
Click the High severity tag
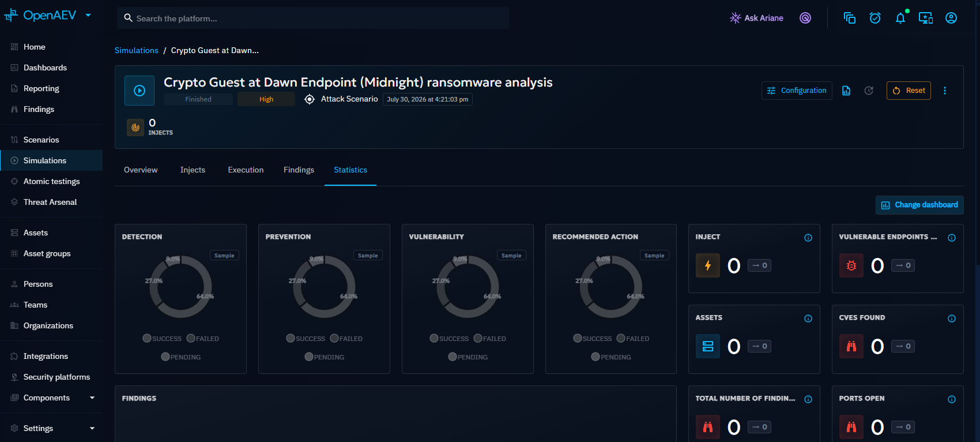point(266,99)
